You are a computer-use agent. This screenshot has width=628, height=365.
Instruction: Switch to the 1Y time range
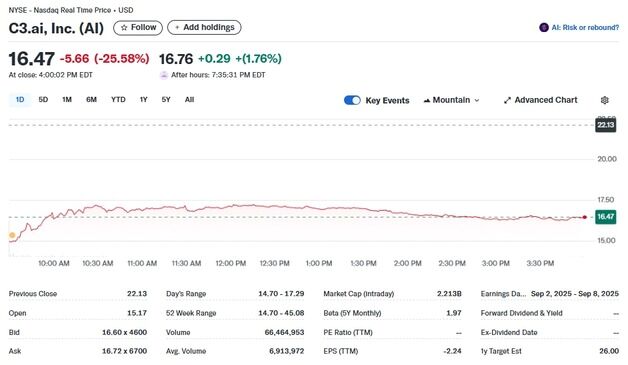pos(143,100)
